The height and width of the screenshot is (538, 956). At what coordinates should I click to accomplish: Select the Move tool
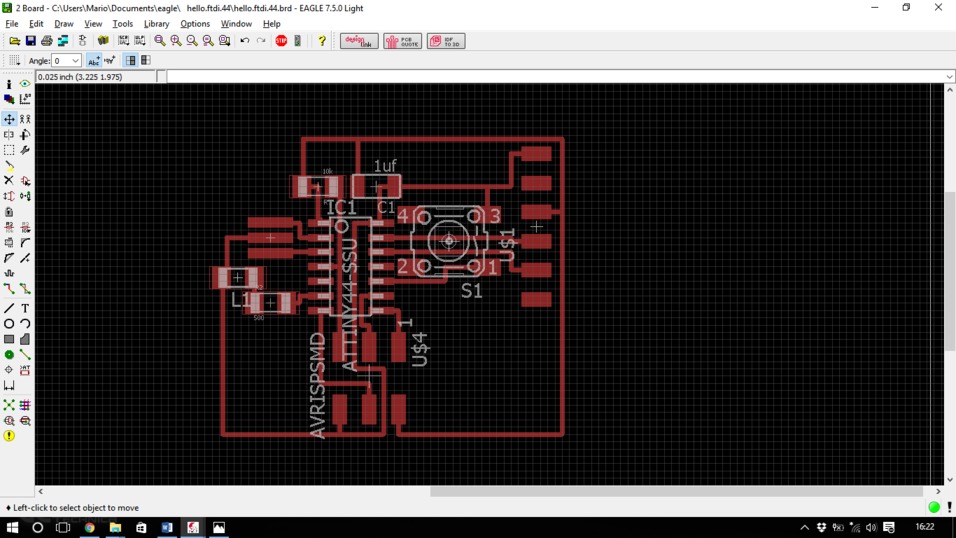tap(9, 119)
